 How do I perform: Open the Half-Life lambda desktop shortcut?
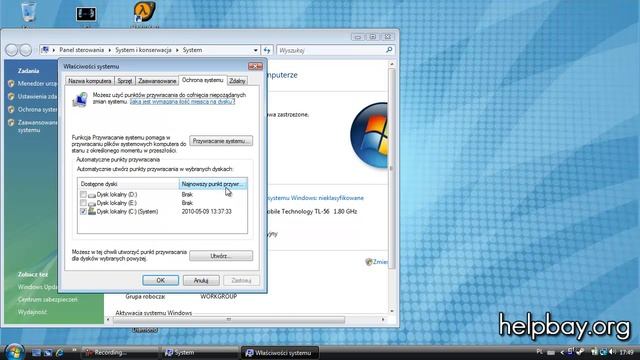click(x=144, y=11)
